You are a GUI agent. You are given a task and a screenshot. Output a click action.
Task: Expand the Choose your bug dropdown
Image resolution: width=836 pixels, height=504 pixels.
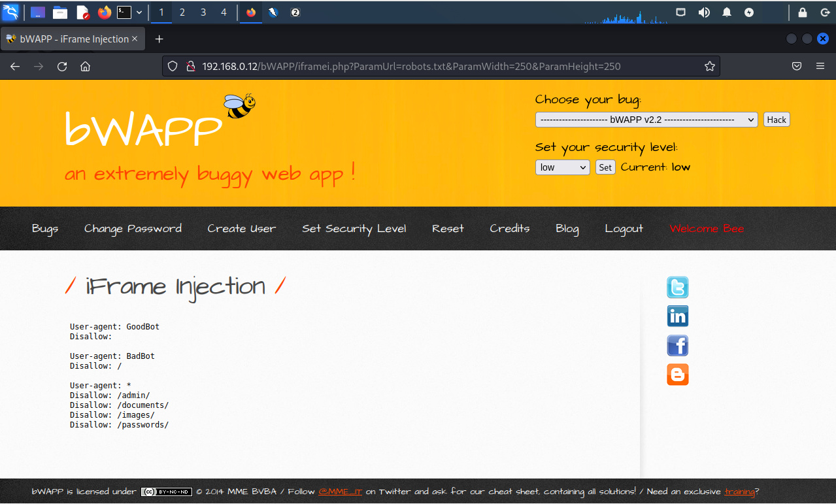(646, 120)
